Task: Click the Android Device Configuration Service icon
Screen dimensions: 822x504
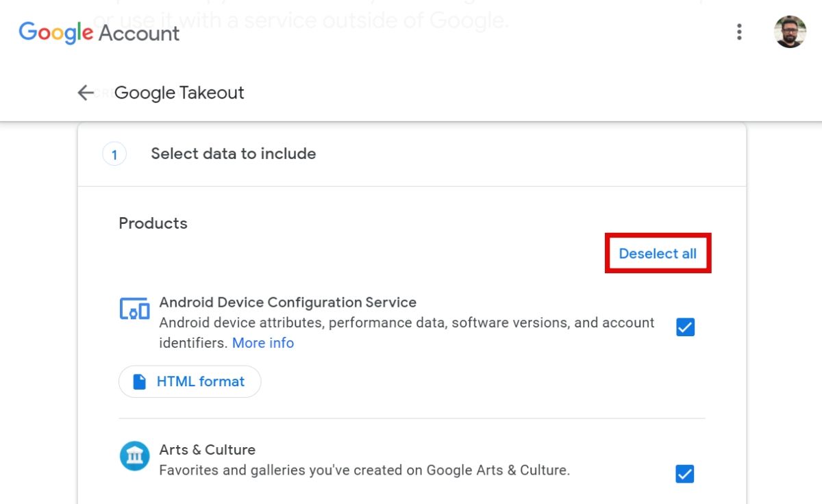Action: point(134,310)
